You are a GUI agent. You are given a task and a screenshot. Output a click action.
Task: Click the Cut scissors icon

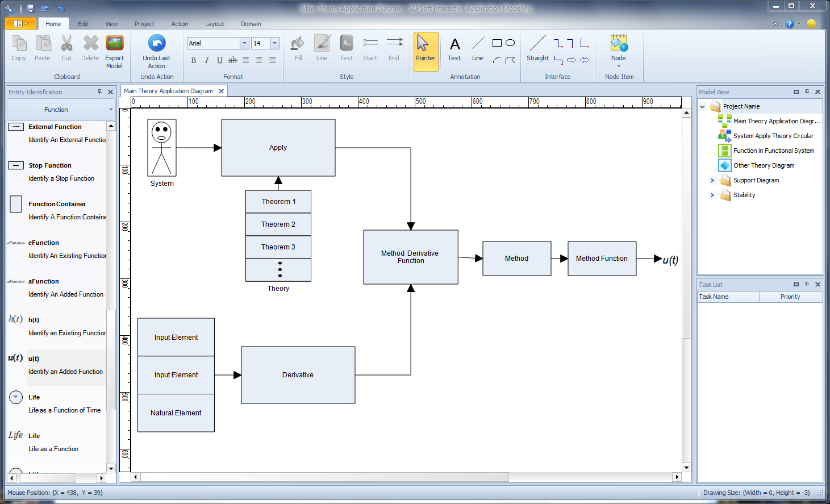pyautogui.click(x=66, y=43)
